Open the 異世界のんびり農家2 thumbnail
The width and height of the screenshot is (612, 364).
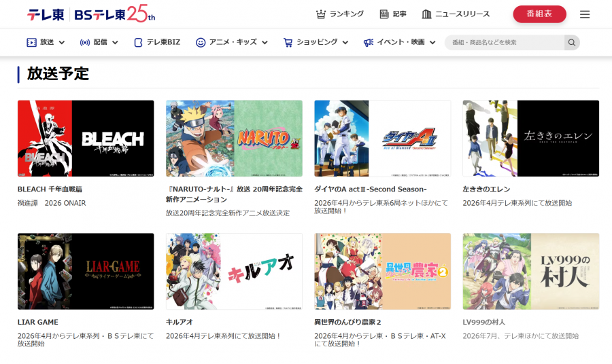tap(382, 271)
